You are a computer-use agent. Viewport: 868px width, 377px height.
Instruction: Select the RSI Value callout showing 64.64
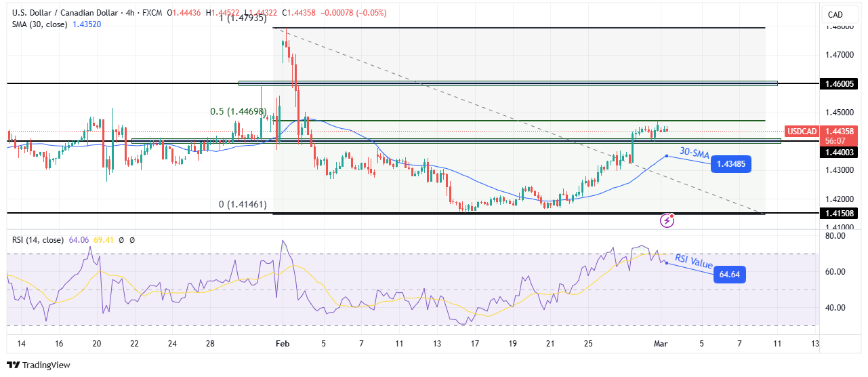[728, 275]
